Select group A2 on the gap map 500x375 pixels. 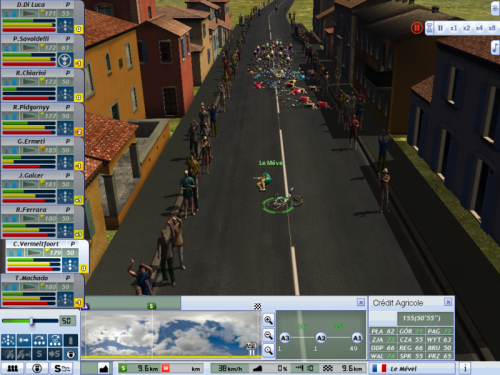point(321,338)
